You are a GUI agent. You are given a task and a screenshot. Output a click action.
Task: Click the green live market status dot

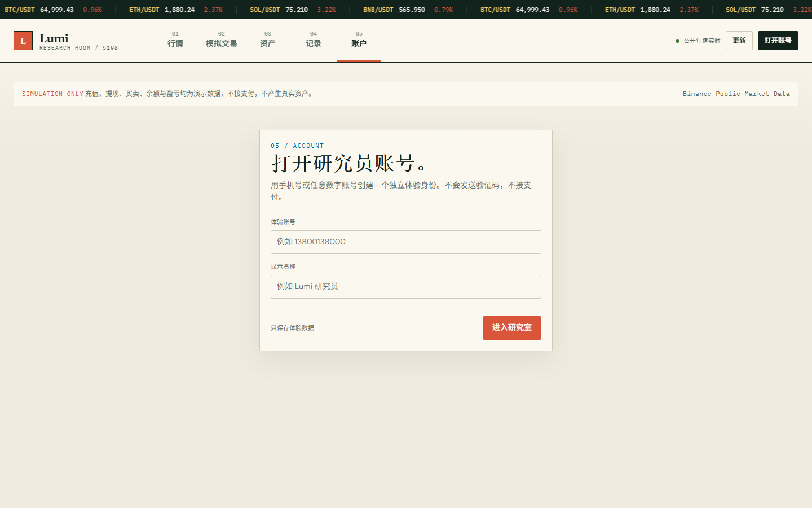[677, 41]
